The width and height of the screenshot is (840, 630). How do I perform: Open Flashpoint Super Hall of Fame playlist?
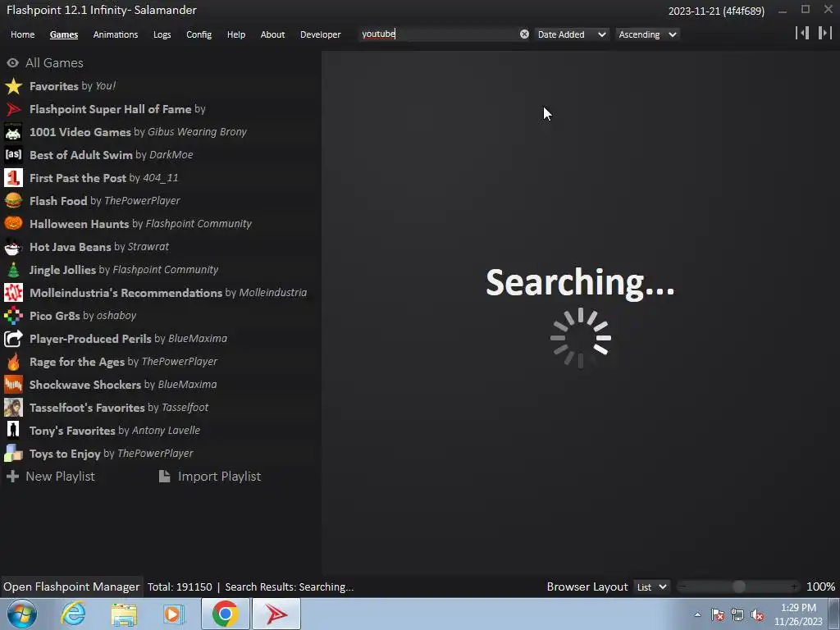(161, 109)
